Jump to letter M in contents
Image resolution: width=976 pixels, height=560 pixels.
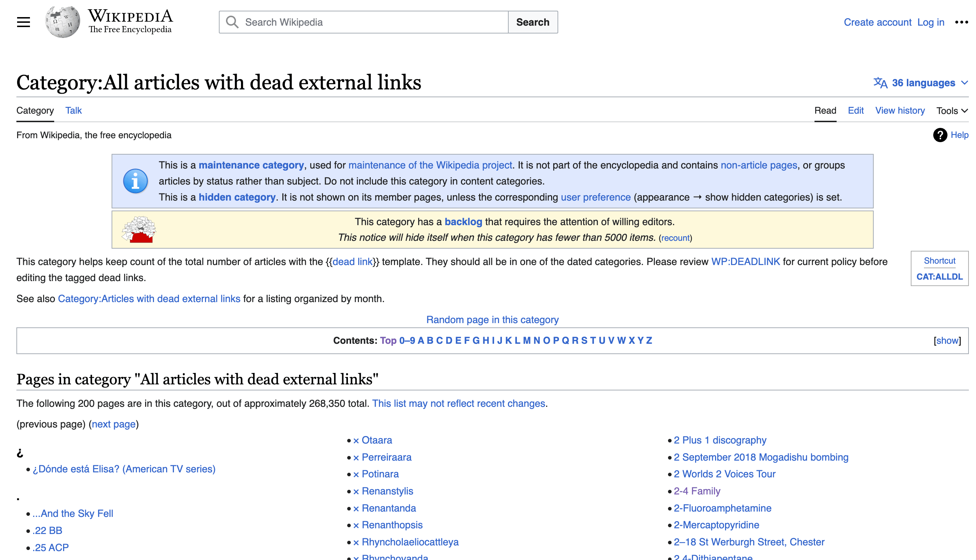pyautogui.click(x=526, y=341)
